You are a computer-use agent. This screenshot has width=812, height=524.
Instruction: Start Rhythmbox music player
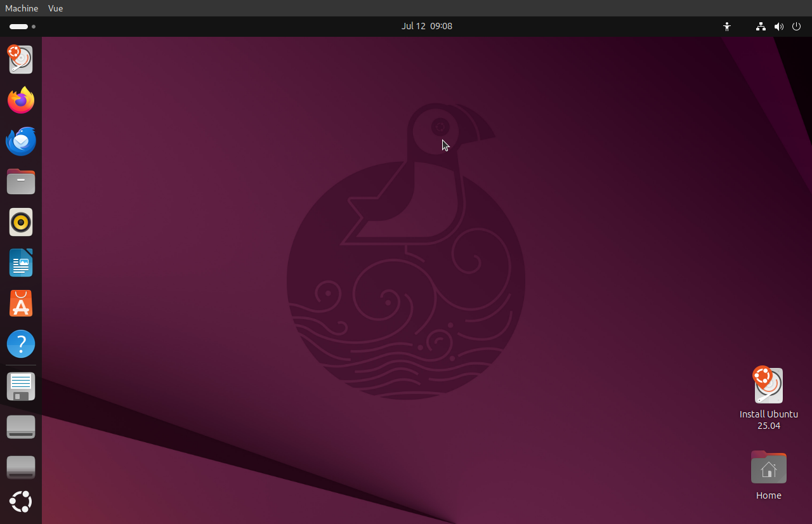tap(21, 222)
